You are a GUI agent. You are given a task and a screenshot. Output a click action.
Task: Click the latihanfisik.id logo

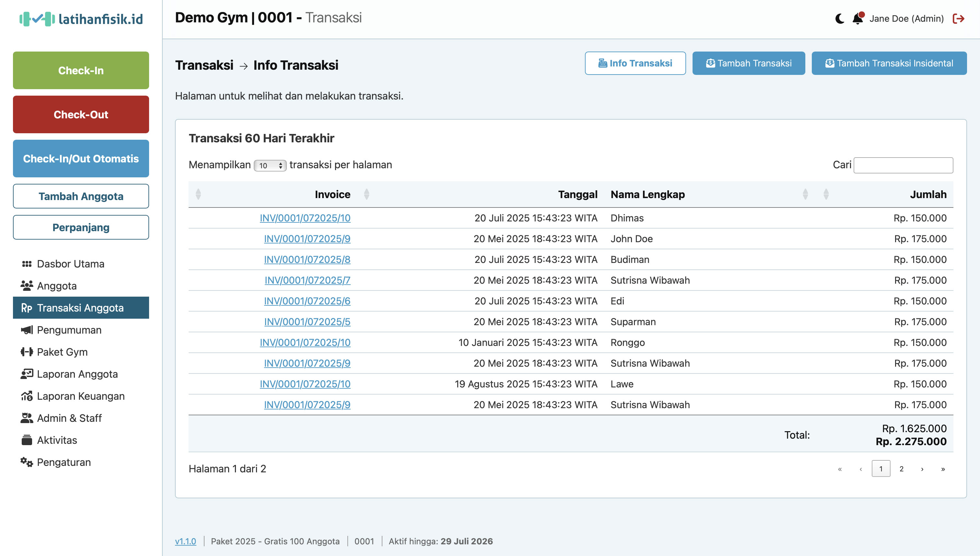[x=81, y=19]
